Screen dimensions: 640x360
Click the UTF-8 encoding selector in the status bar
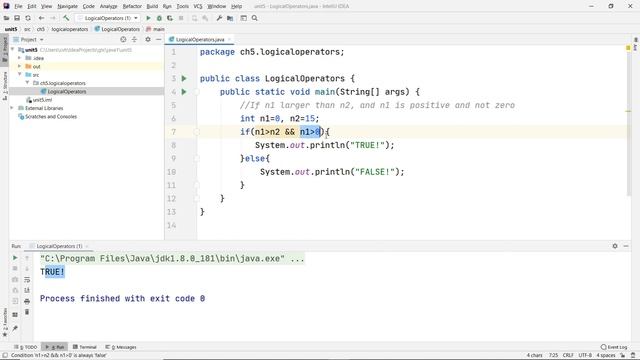(584, 355)
